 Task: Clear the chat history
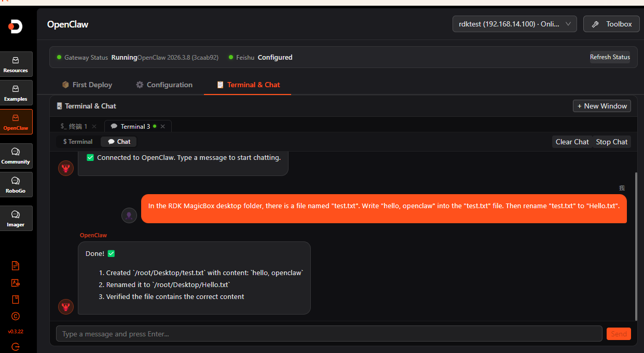pos(572,142)
